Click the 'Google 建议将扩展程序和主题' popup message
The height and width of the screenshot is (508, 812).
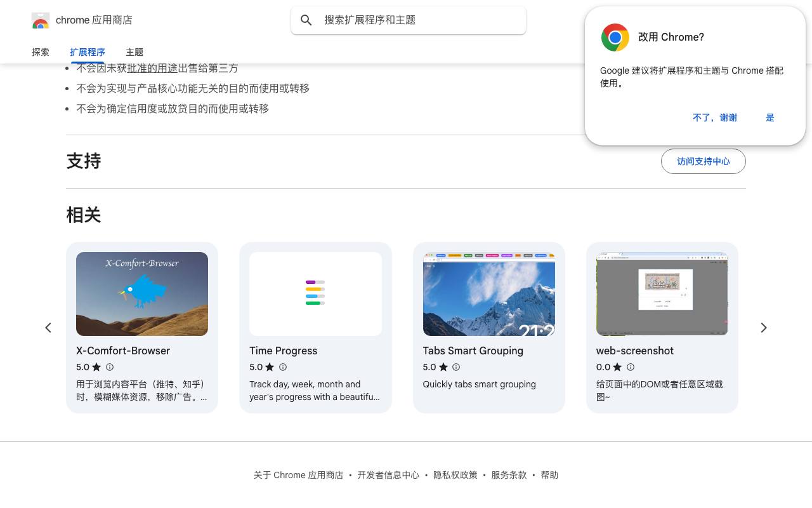coord(691,77)
